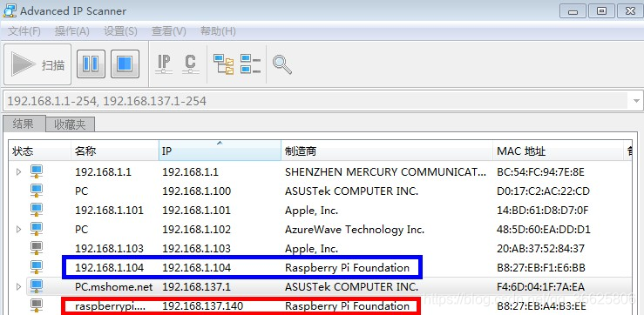The height and width of the screenshot is (315, 644).
Task: Sort by 名称 column header
Action: [x=114, y=151]
